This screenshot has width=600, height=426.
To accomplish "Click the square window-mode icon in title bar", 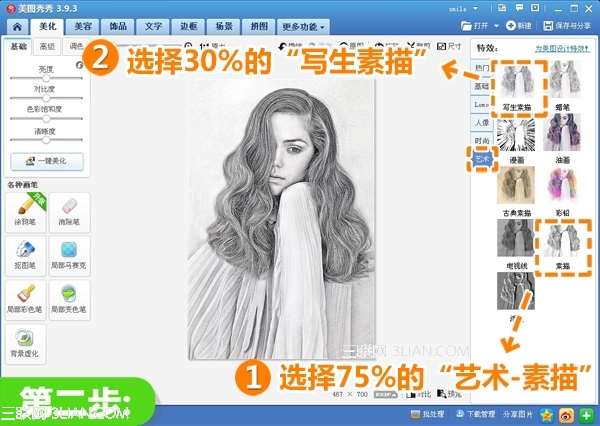I will coord(535,8).
